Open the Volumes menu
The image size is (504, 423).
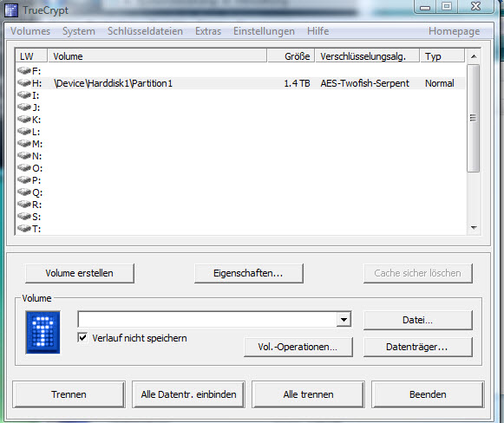coord(30,31)
